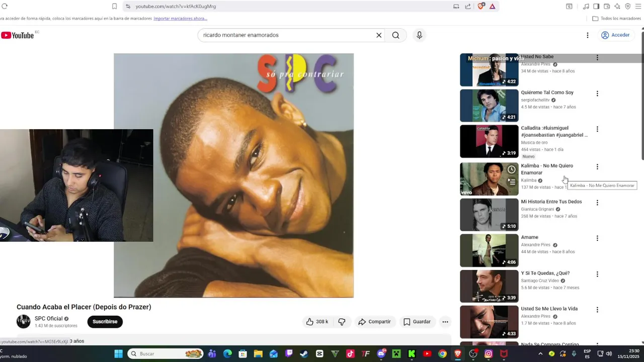Open the SPC Oficial channel avatar

click(23, 321)
